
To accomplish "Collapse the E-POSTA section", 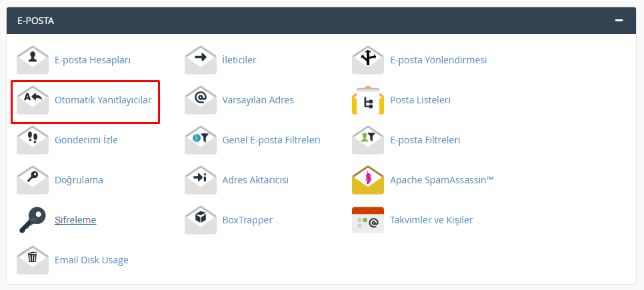I will pyautogui.click(x=619, y=21).
